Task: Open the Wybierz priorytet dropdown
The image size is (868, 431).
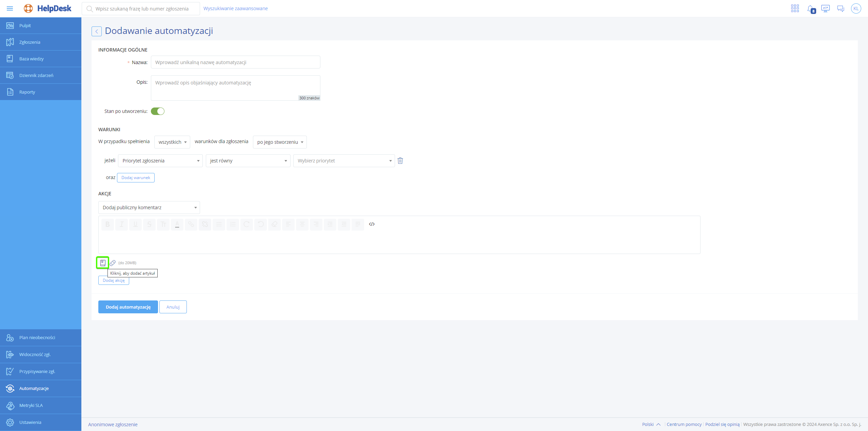Action: click(344, 161)
